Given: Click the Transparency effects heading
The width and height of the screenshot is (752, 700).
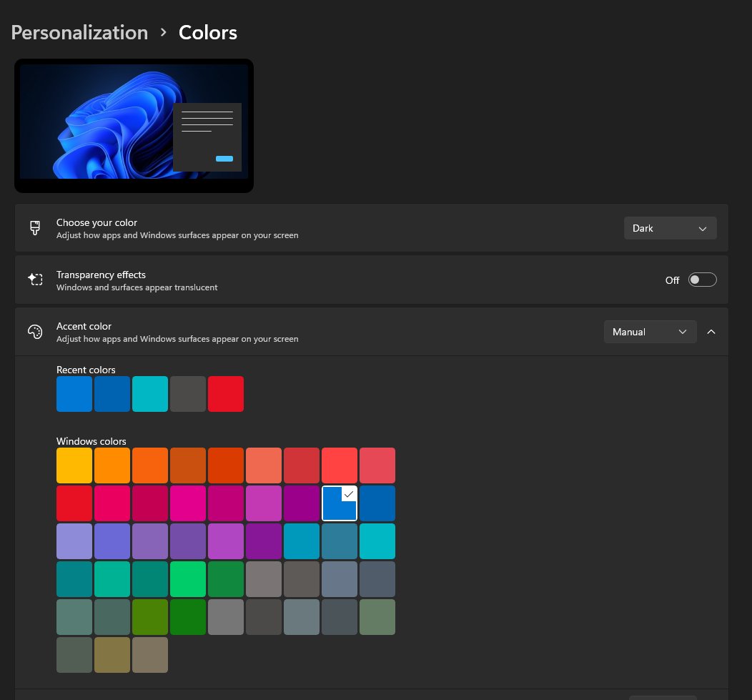Looking at the screenshot, I should pyautogui.click(x=102, y=275).
